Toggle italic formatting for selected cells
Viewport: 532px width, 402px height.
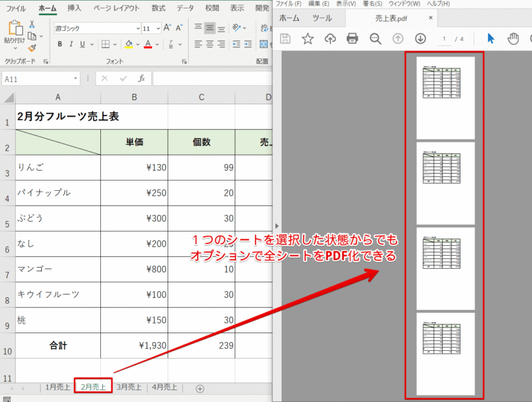point(71,43)
